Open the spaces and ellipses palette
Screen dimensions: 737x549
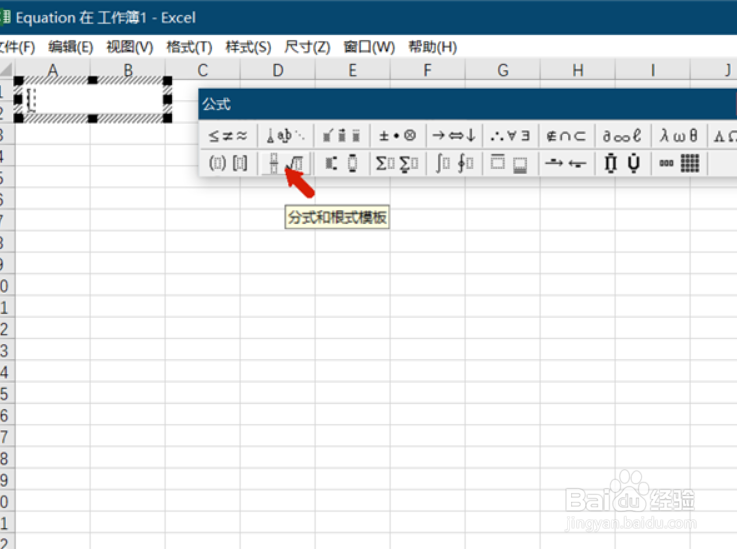click(x=286, y=136)
